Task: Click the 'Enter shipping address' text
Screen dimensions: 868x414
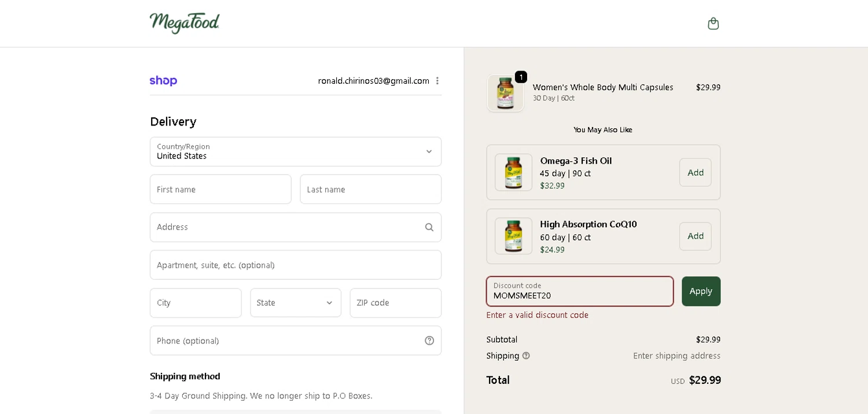Action: [676, 356]
